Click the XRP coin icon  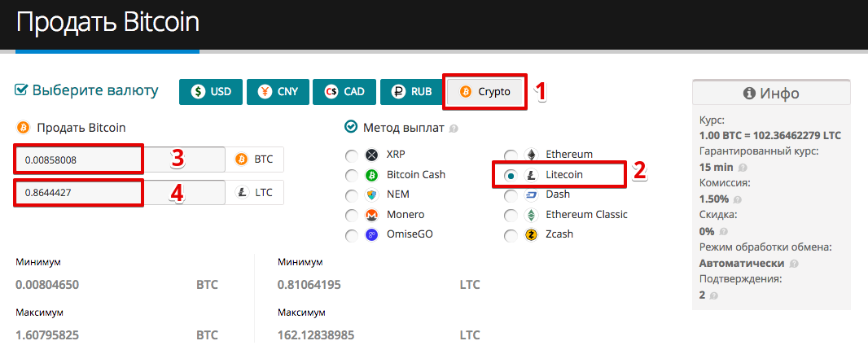point(370,155)
